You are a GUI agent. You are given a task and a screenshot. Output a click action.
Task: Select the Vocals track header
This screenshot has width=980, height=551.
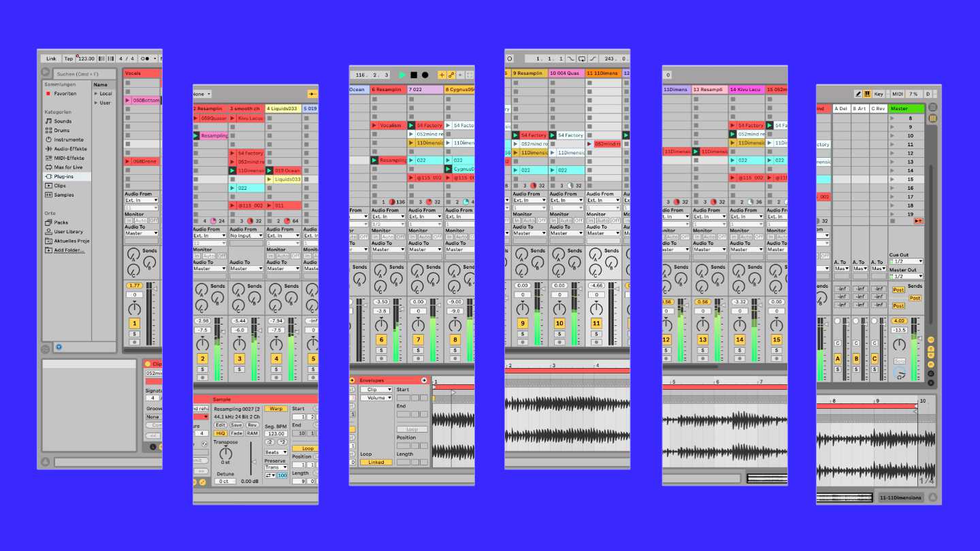click(x=142, y=72)
